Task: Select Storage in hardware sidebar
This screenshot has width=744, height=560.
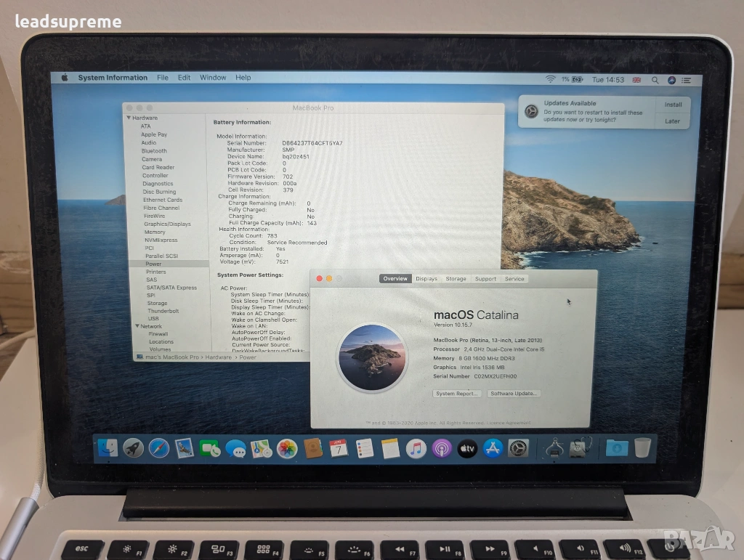Action: click(157, 303)
